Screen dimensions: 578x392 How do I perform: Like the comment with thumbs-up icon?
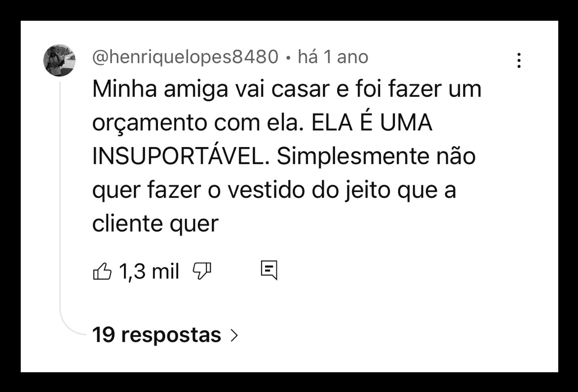coord(102,271)
